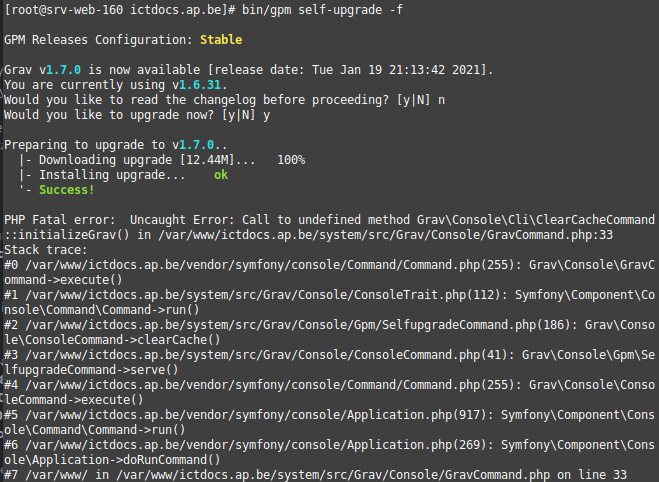Select 'nsole\Command\Command->run()' under frame #1

(102, 310)
